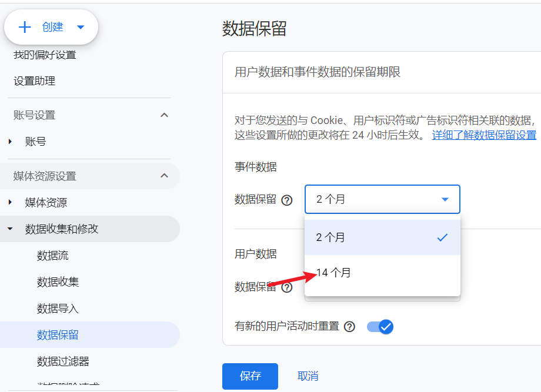Image resolution: width=541 pixels, height=392 pixels.
Task: Open 设置助理 in sidebar
Action: tap(35, 81)
